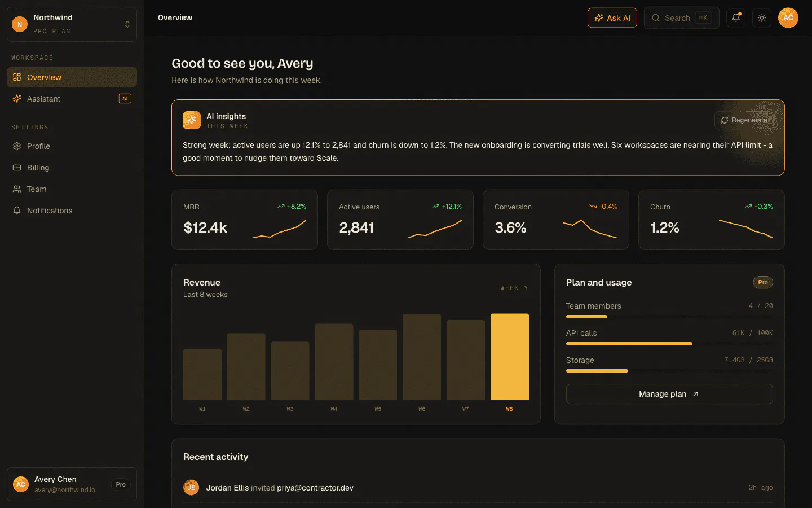The height and width of the screenshot is (508, 812).
Task: Click the Manage plan button
Action: [x=669, y=394]
